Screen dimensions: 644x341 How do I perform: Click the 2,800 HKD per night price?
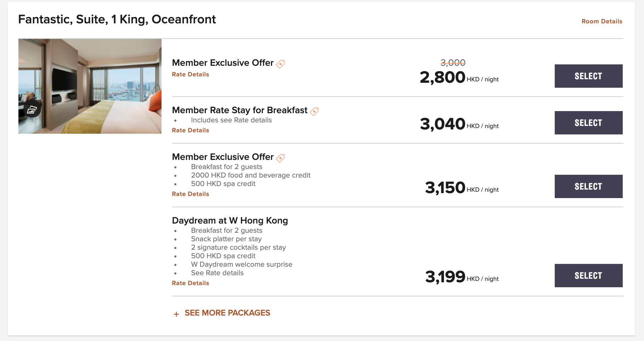tap(459, 77)
